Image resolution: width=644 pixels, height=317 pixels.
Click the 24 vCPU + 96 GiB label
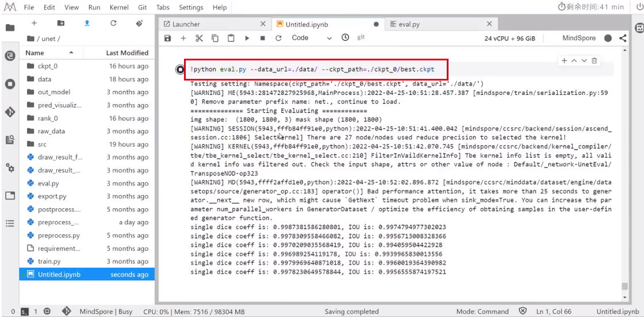[509, 38]
